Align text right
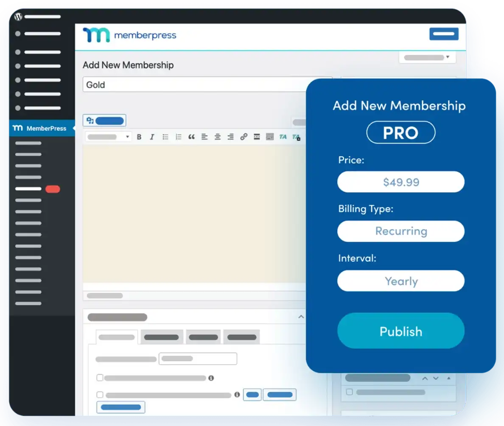504x426 pixels. point(230,137)
